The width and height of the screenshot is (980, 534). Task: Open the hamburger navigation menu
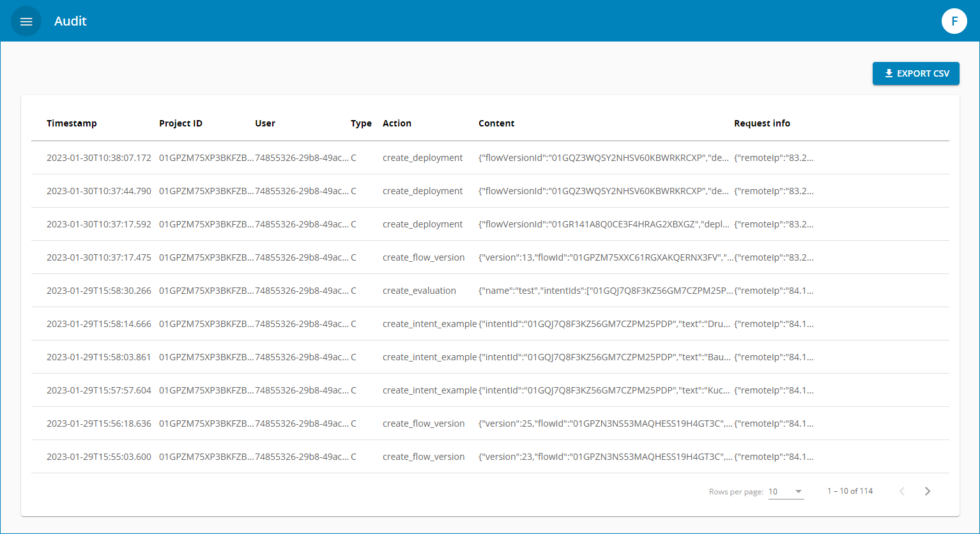tap(26, 21)
